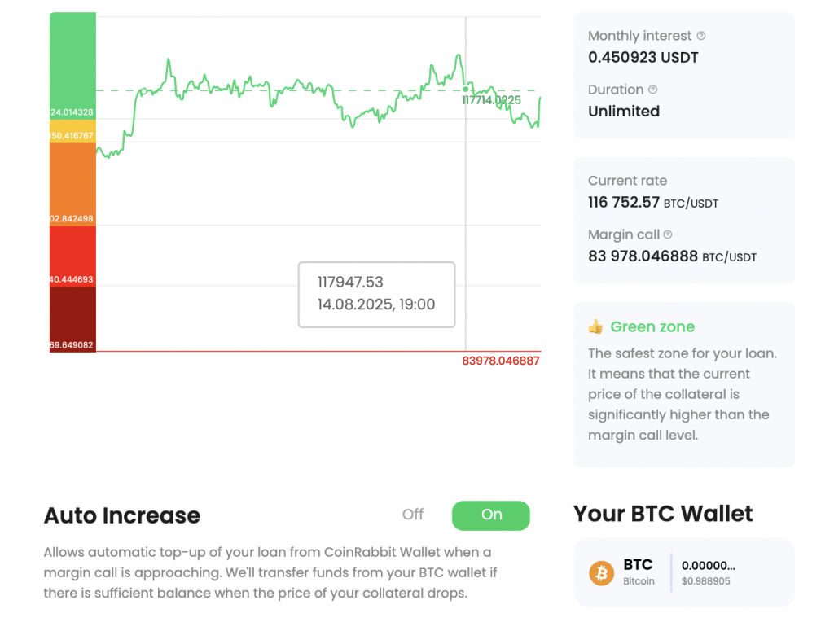Click the Margin call value 83 978.046888

[x=643, y=256]
